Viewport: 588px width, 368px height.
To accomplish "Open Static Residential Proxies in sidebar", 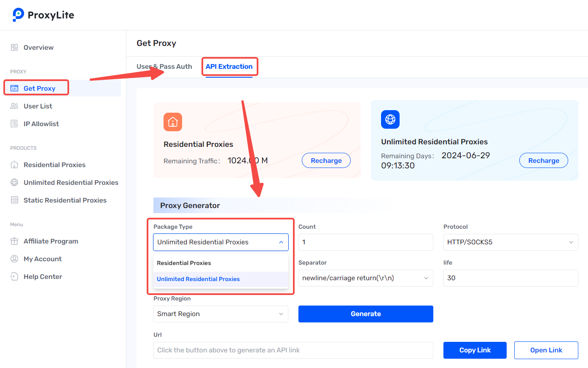I will click(x=65, y=200).
